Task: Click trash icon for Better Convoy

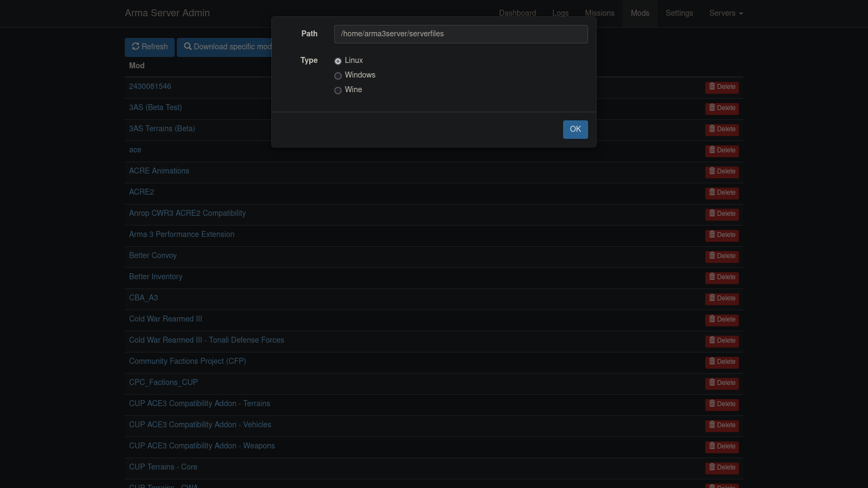Action: pyautogui.click(x=712, y=256)
